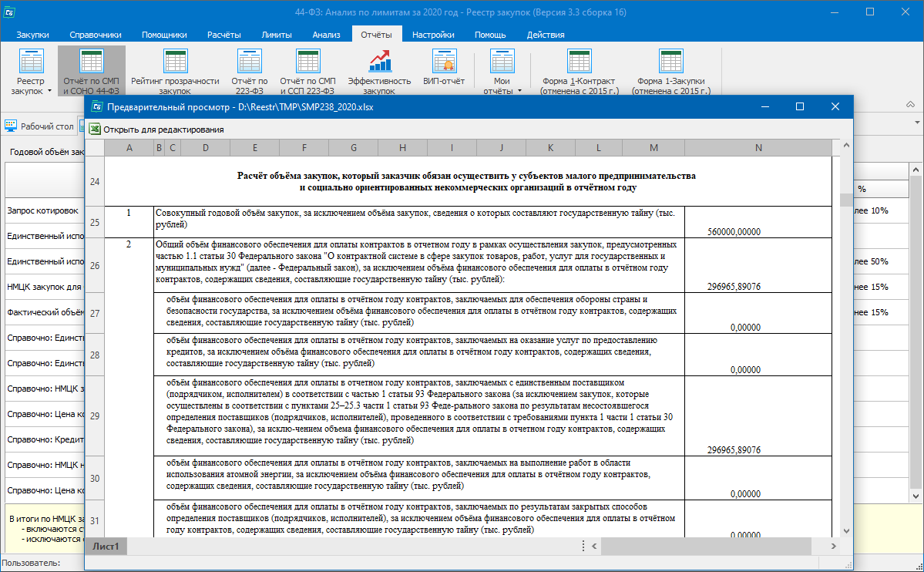Maximize the preview window
The height and width of the screenshot is (572, 924).
(x=800, y=106)
